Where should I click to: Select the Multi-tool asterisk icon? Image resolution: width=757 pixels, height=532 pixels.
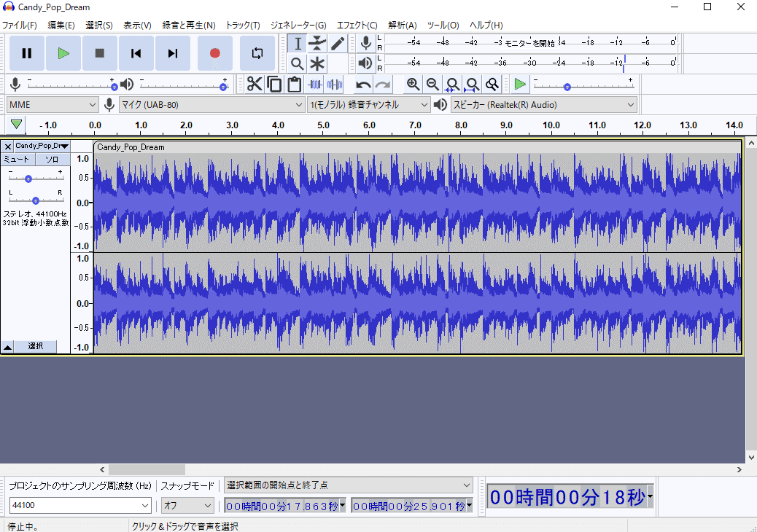coord(317,63)
